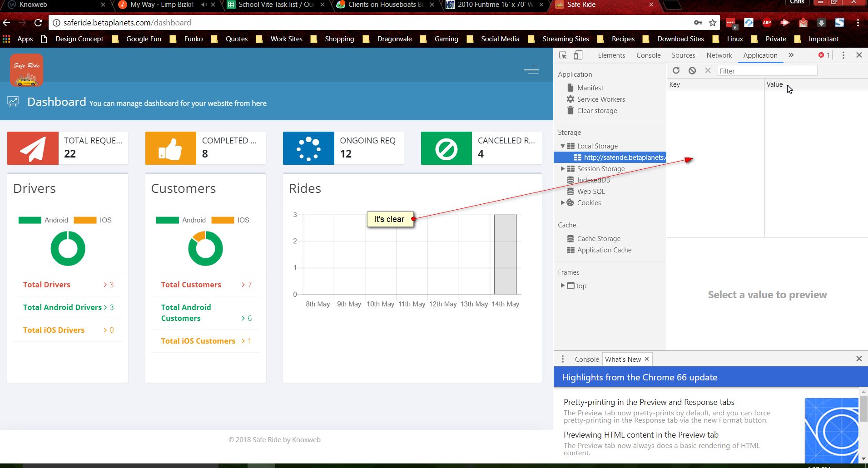Open the Social Media bookmark folder
Viewport: 868px width, 468px height.
pos(494,39)
